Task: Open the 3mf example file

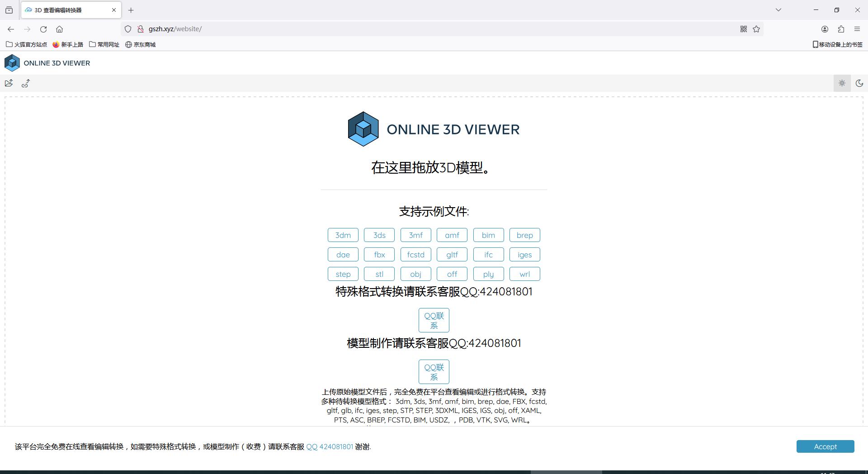Action: point(416,235)
